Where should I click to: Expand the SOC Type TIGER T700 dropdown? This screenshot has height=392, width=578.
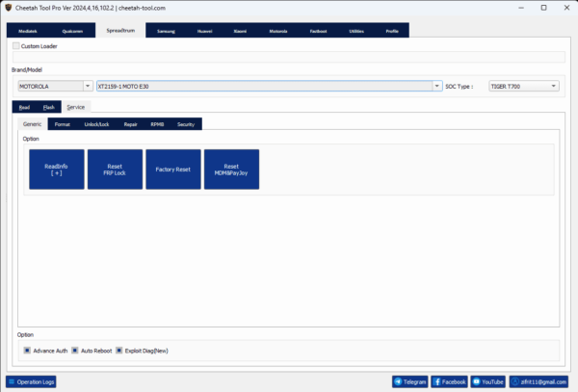pyautogui.click(x=554, y=86)
